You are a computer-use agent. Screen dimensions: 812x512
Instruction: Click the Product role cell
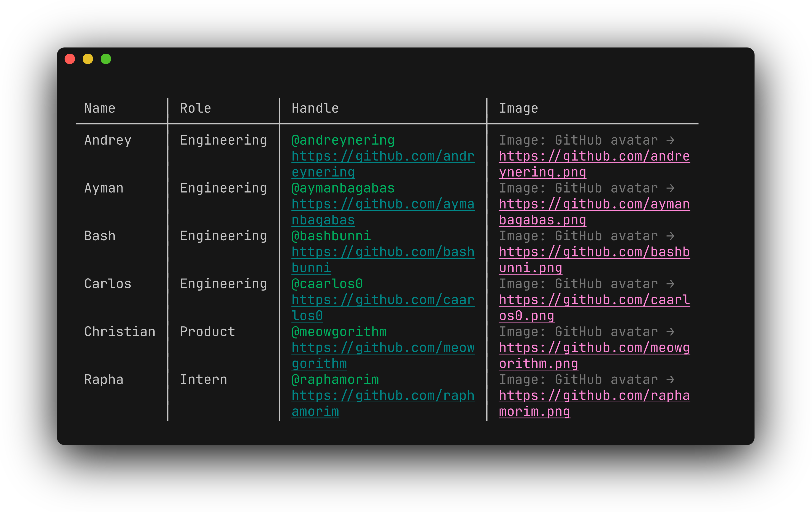[207, 332]
